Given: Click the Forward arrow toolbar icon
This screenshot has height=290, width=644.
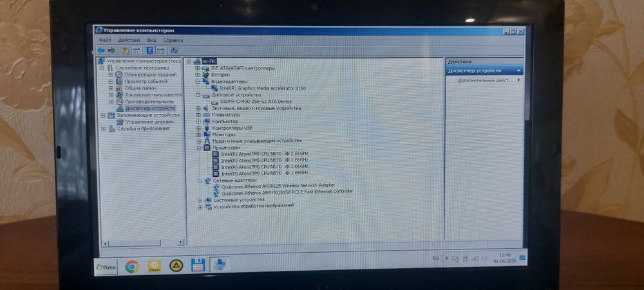Looking at the screenshot, I should [x=111, y=50].
